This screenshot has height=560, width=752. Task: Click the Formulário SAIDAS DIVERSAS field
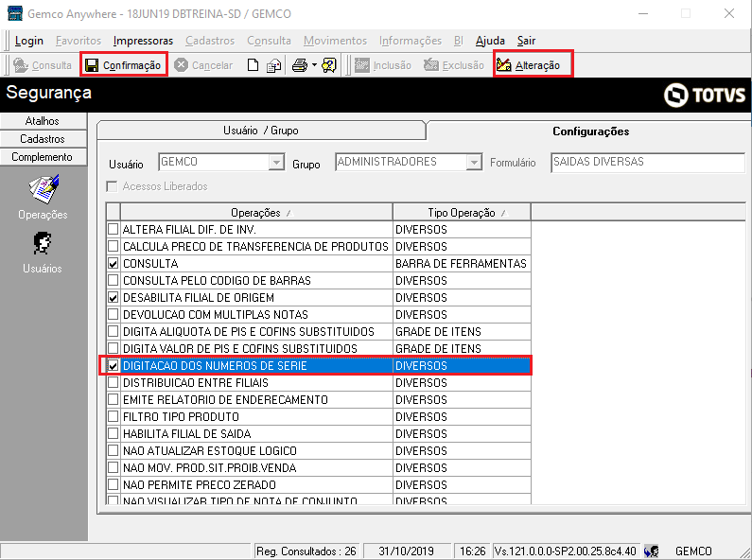click(647, 162)
